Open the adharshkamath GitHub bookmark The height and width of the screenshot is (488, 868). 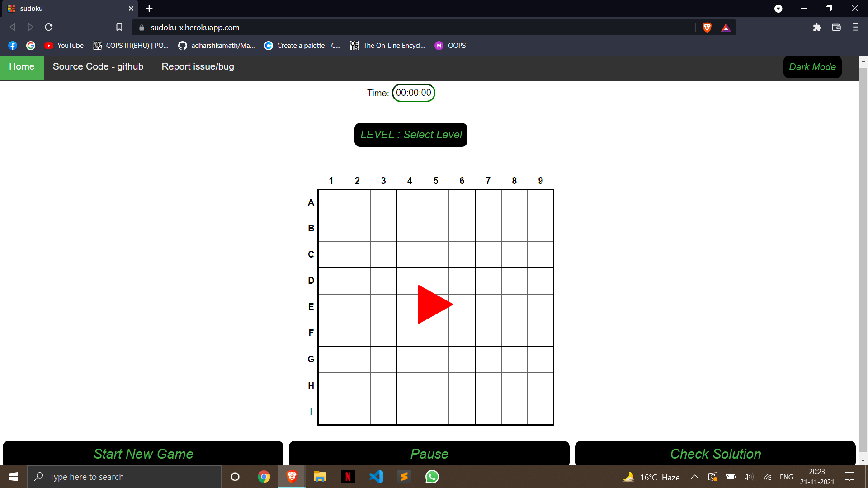click(x=217, y=46)
